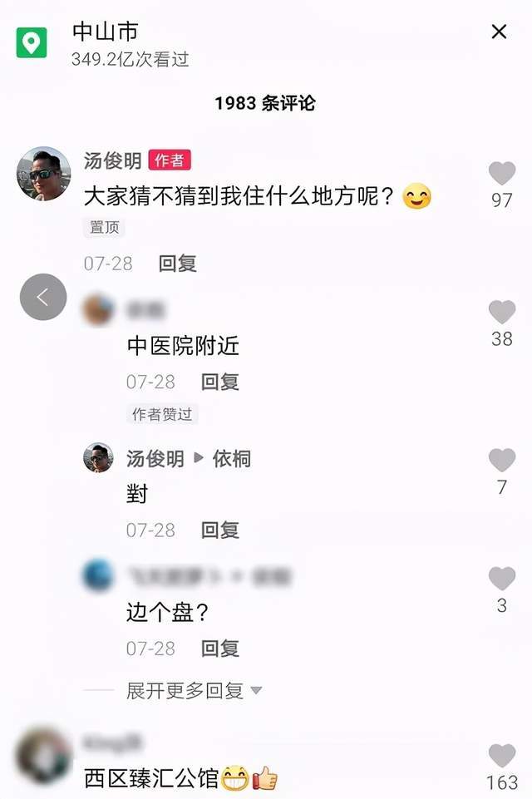Tap 回复 under the '對' reply

click(219, 530)
